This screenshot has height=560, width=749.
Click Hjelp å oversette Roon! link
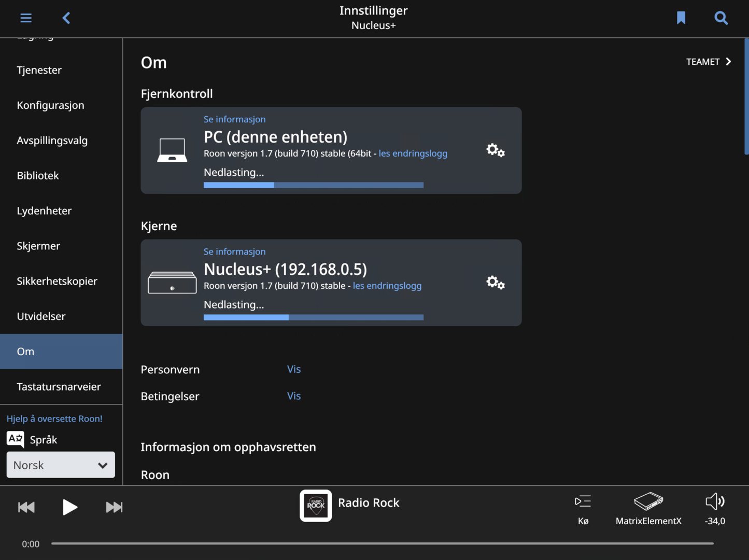pos(54,418)
